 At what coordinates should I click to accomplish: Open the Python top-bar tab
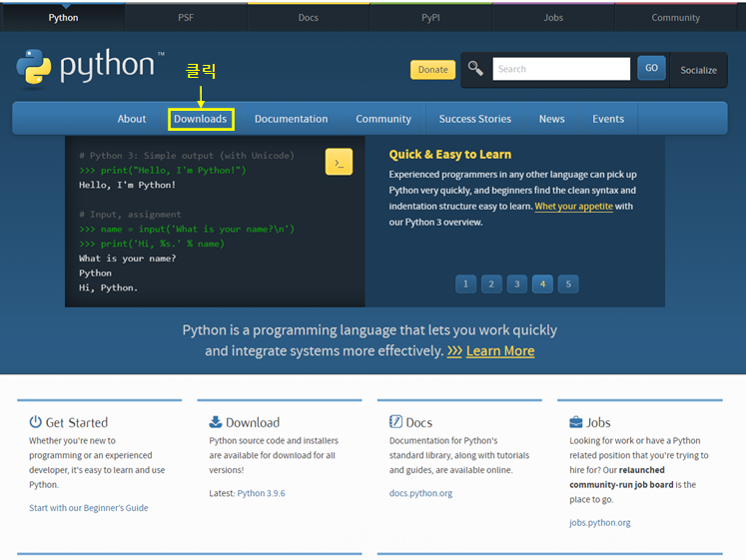(63, 18)
